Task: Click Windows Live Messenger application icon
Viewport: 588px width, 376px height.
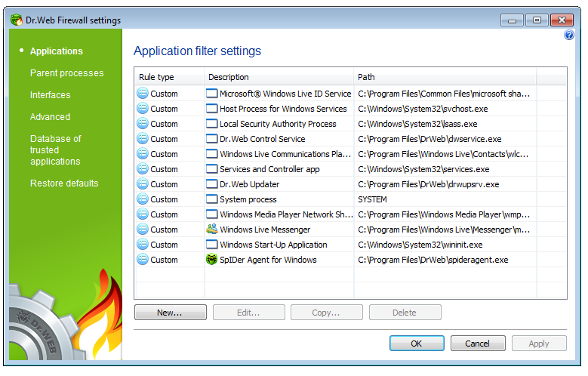Action: [212, 229]
